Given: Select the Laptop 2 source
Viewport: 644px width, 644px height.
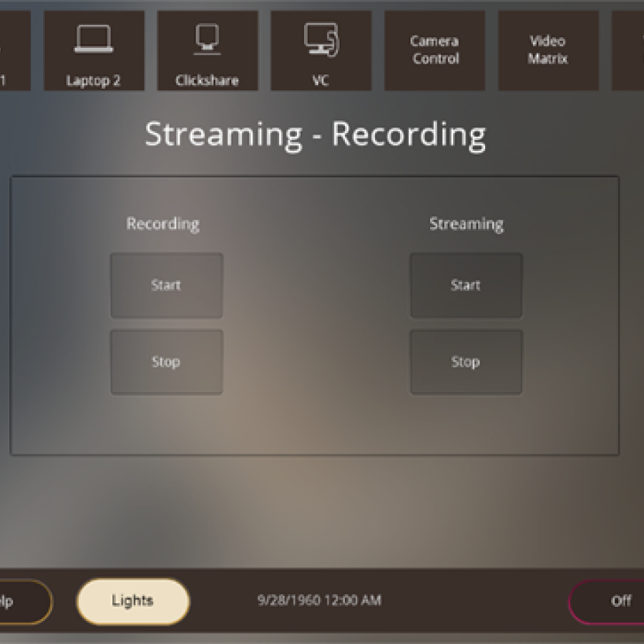Looking at the screenshot, I should point(94,51).
